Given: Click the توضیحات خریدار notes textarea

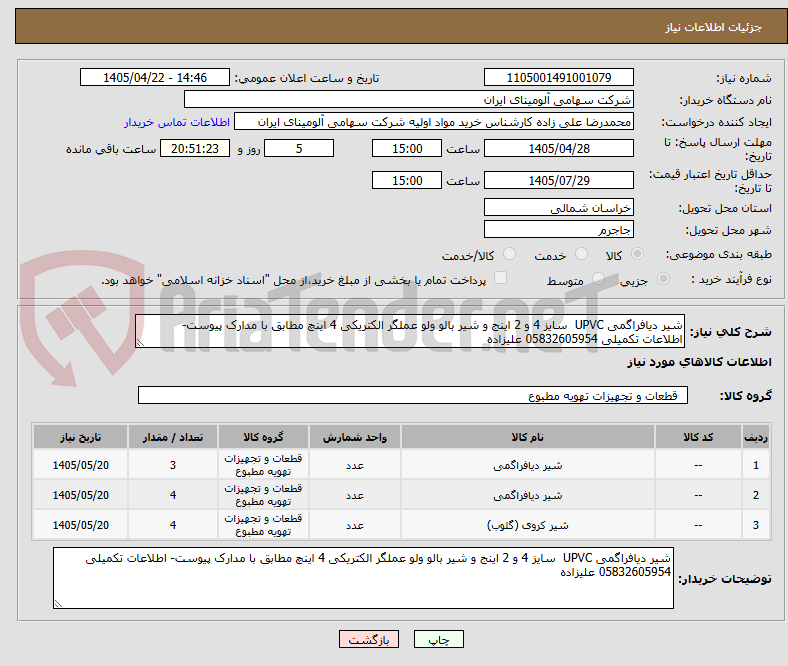Looking at the screenshot, I should 363,578.
